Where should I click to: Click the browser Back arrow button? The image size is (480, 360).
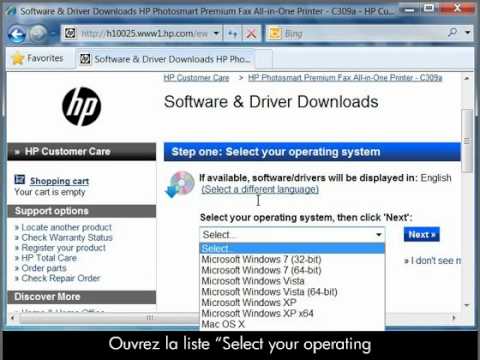(16, 34)
